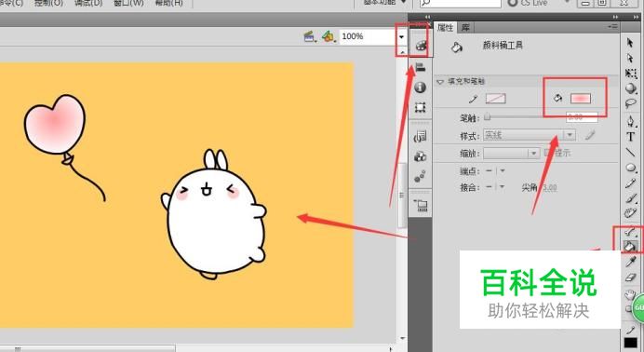Open the Components cubes panel icon

point(420,156)
